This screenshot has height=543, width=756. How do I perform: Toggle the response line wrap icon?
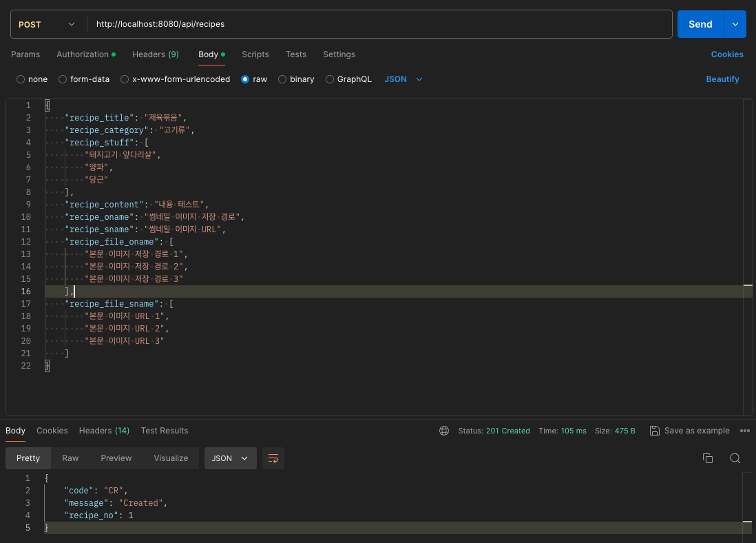click(x=273, y=458)
